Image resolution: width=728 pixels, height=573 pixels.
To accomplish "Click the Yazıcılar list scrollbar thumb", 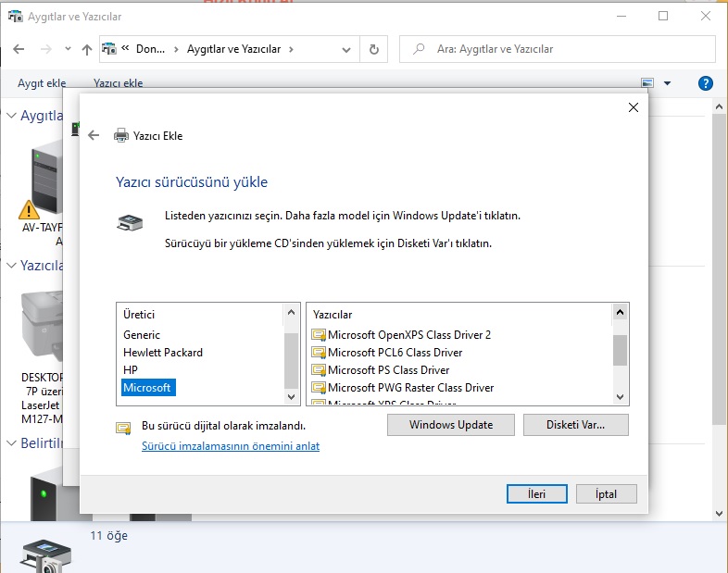I will click(x=620, y=350).
